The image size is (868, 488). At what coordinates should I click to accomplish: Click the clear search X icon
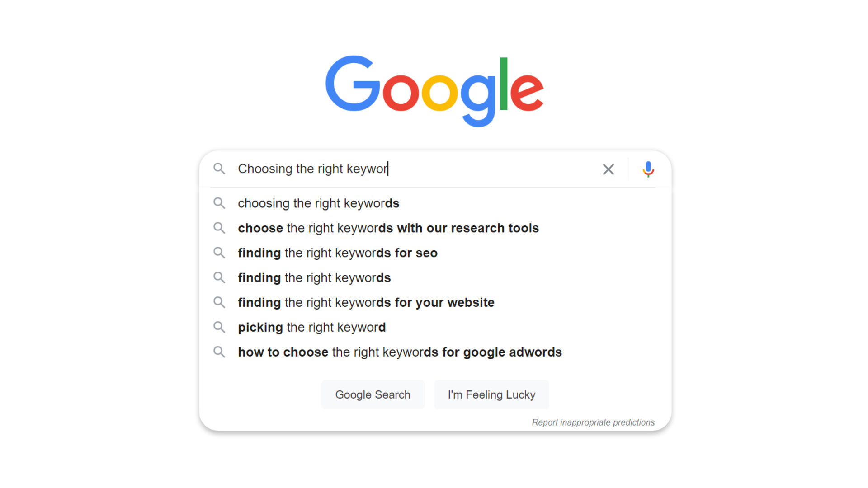click(608, 168)
